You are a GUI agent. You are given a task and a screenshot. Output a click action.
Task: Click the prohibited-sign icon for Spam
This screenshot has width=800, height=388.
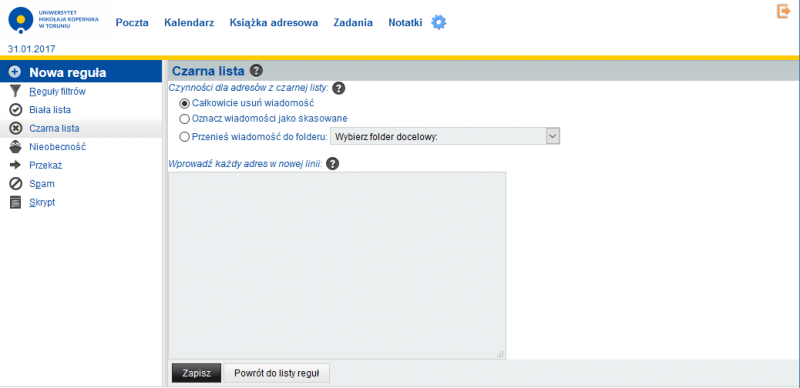[x=16, y=183]
